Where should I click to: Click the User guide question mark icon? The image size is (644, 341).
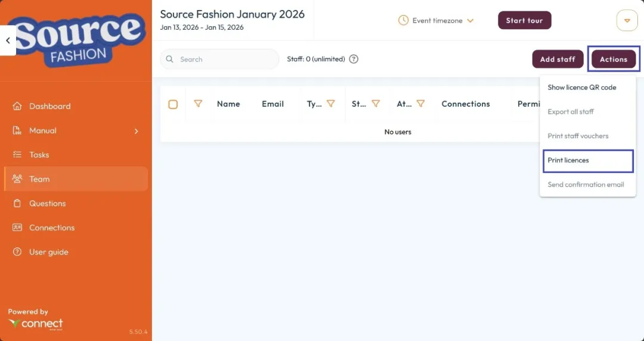tap(17, 252)
